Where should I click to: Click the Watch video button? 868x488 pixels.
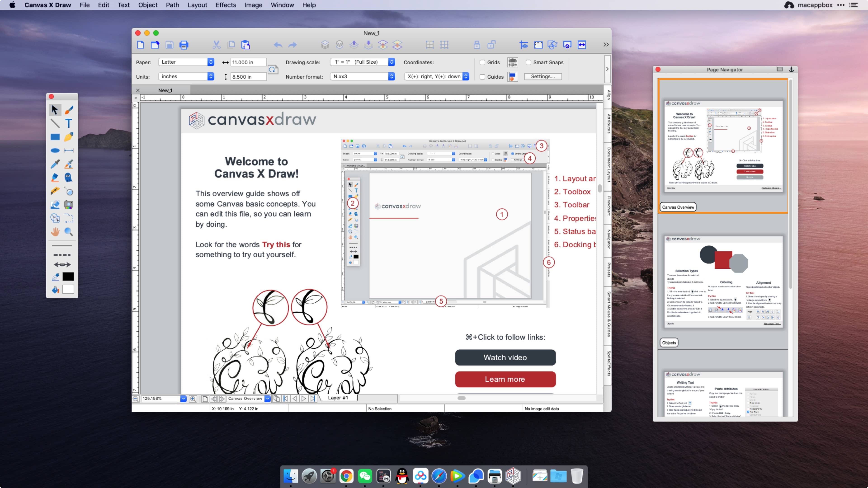click(505, 357)
